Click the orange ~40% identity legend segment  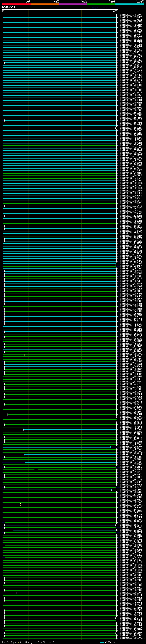coord(45,4)
